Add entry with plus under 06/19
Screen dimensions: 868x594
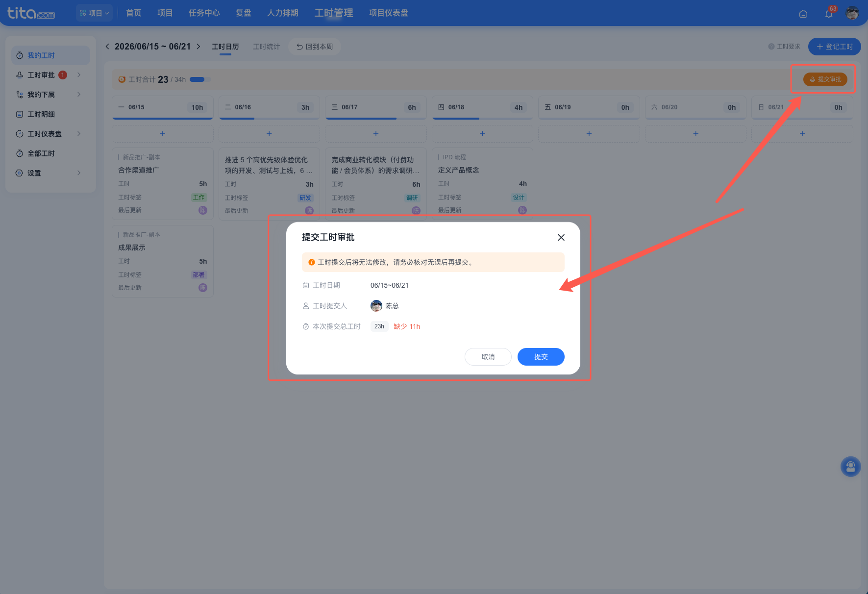click(x=589, y=134)
